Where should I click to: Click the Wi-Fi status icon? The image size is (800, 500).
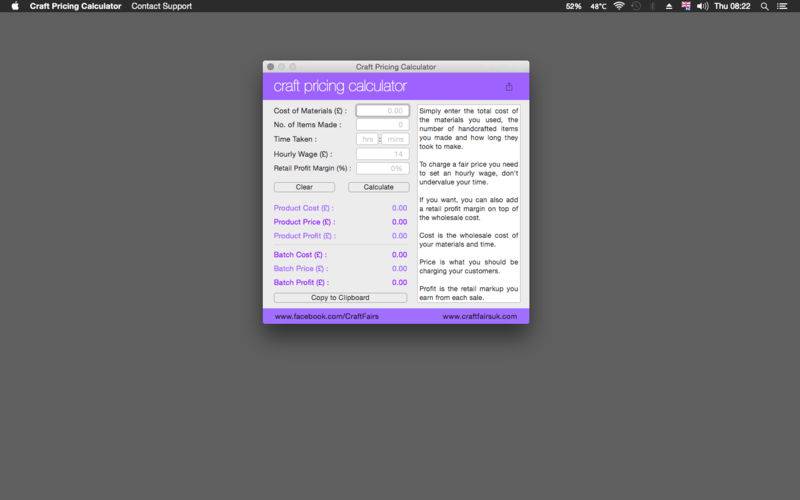[x=619, y=6]
